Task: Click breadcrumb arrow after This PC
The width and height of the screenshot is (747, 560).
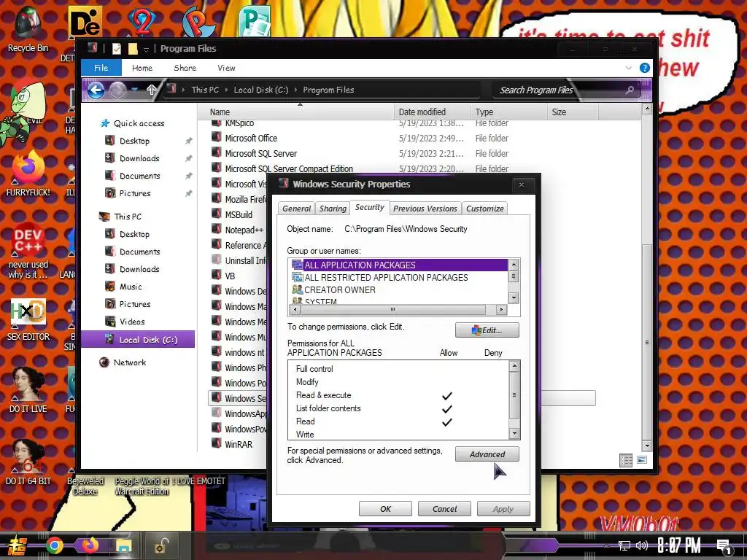Action: click(226, 90)
